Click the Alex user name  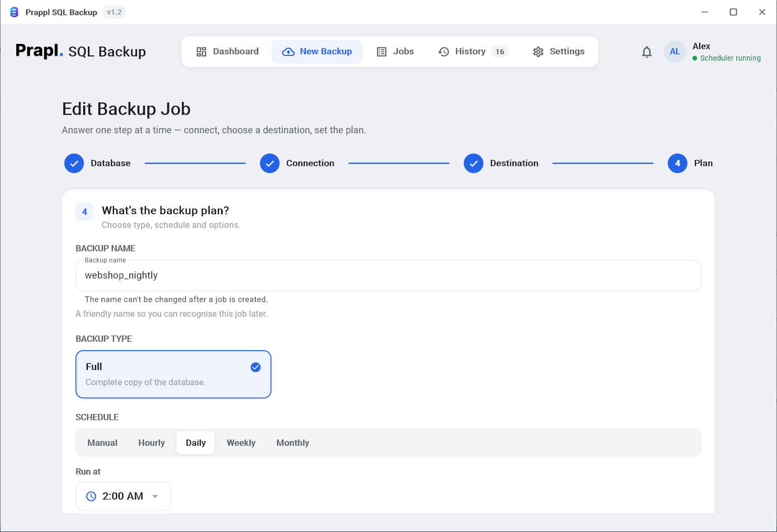click(x=701, y=46)
